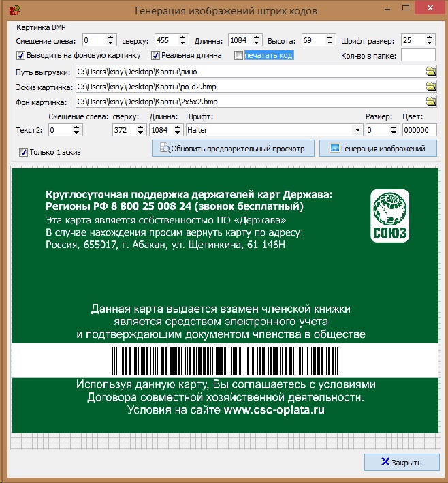The image size is (448, 483).
Task: Click Обновить предварительный просмотр button
Action: 233,149
